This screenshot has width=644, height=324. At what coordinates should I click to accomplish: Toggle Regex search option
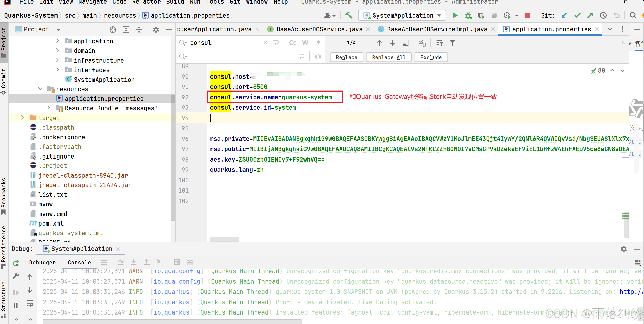point(318,43)
